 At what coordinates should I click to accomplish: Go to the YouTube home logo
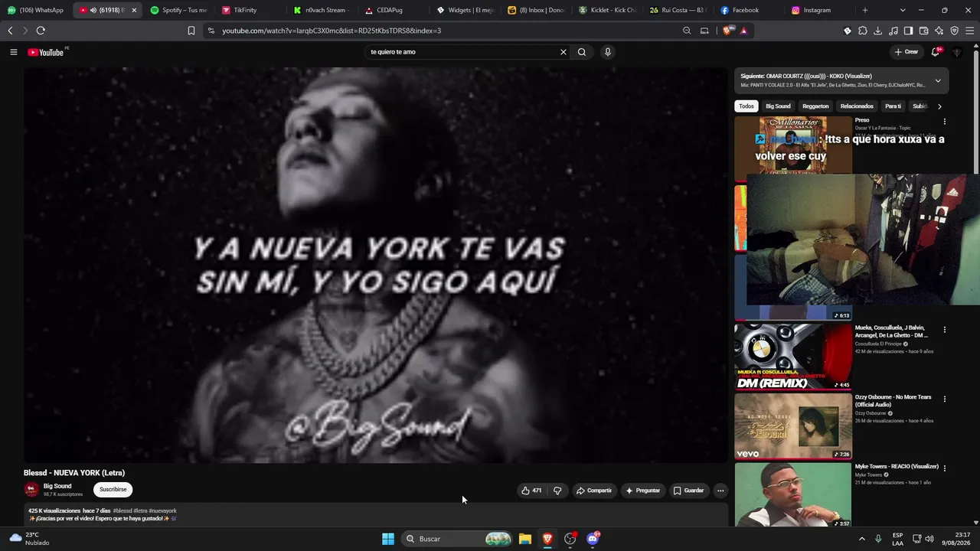tap(46, 52)
